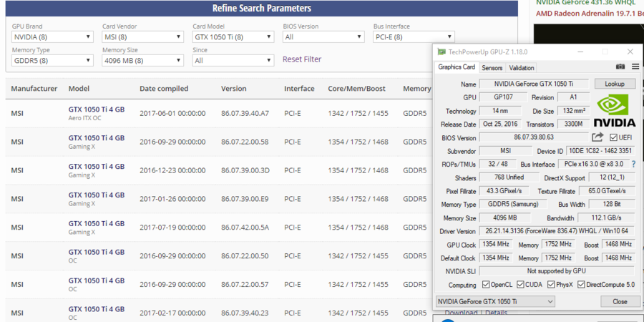Open the GPU Brand dropdown
Screen dimensions: 644x322
52,37
